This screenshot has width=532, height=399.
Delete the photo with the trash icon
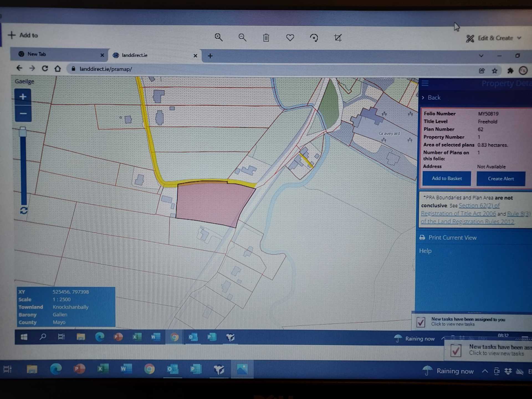266,38
